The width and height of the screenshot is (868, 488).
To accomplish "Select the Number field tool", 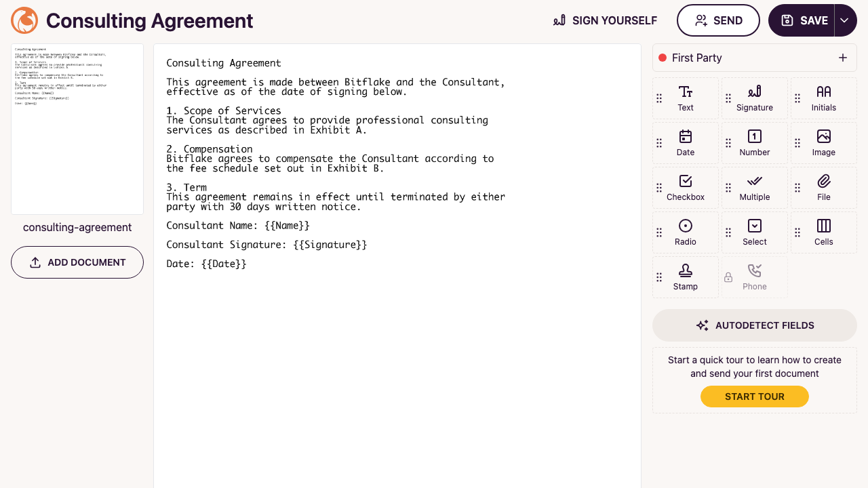I will tap(755, 143).
